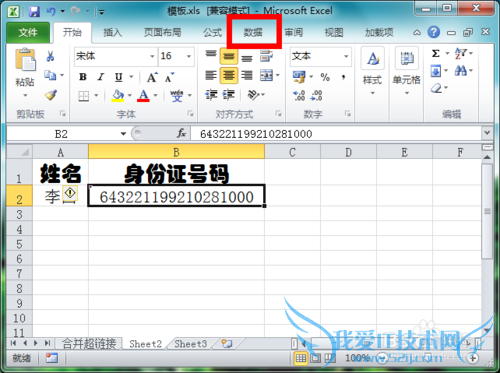Click Sort and Filter icon

click(x=461, y=53)
